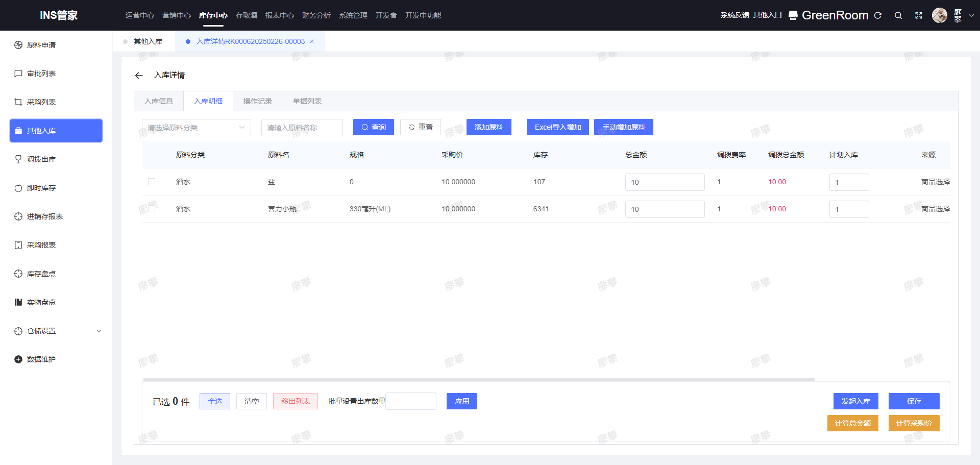The height and width of the screenshot is (465, 980).
Task: Click the user avatar picture
Action: [x=940, y=15]
